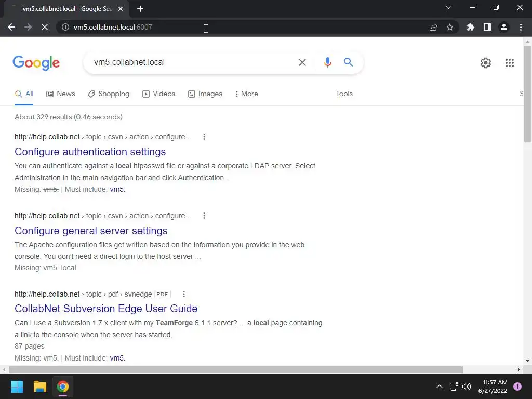The image size is (532, 399).
Task: Click the vertical scrollbar thumb
Action: click(527, 95)
